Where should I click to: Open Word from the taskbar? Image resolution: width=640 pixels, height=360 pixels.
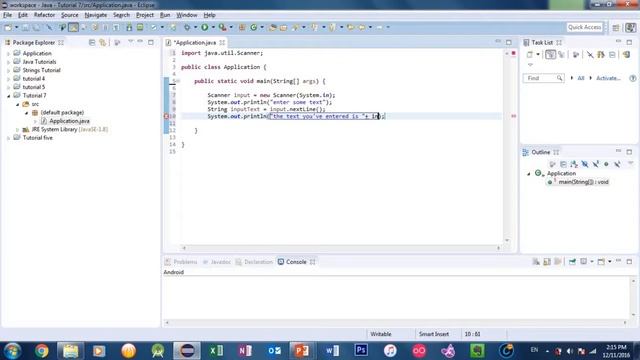[332, 351]
